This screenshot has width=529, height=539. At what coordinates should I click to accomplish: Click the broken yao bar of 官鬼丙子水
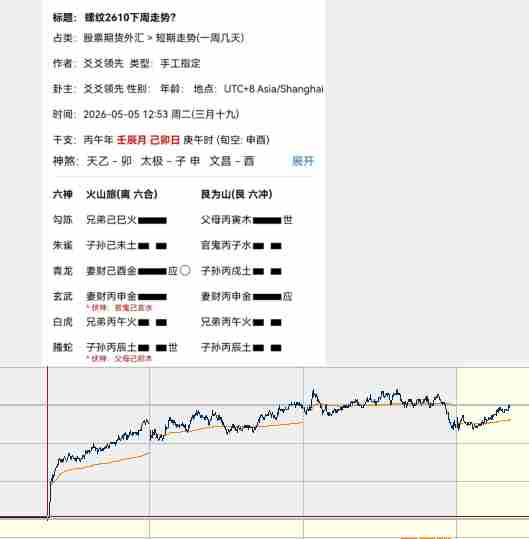[267, 246]
